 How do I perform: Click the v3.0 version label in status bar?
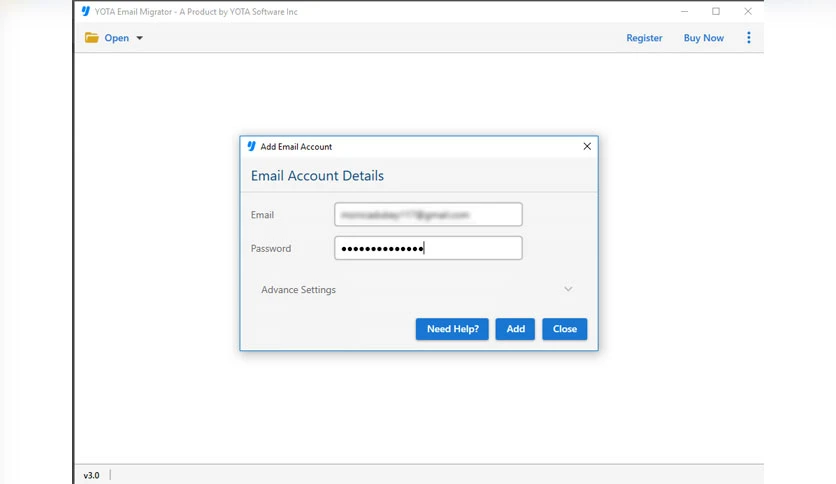coord(91,475)
